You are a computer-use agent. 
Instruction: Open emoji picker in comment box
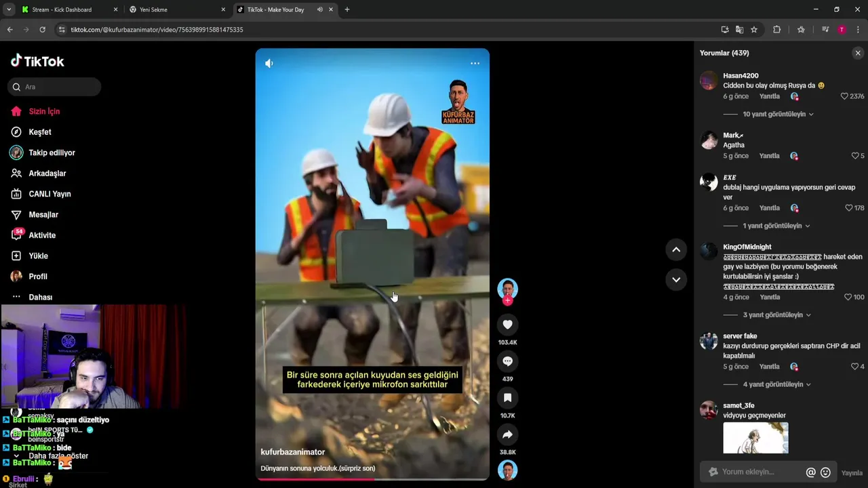coord(825,472)
